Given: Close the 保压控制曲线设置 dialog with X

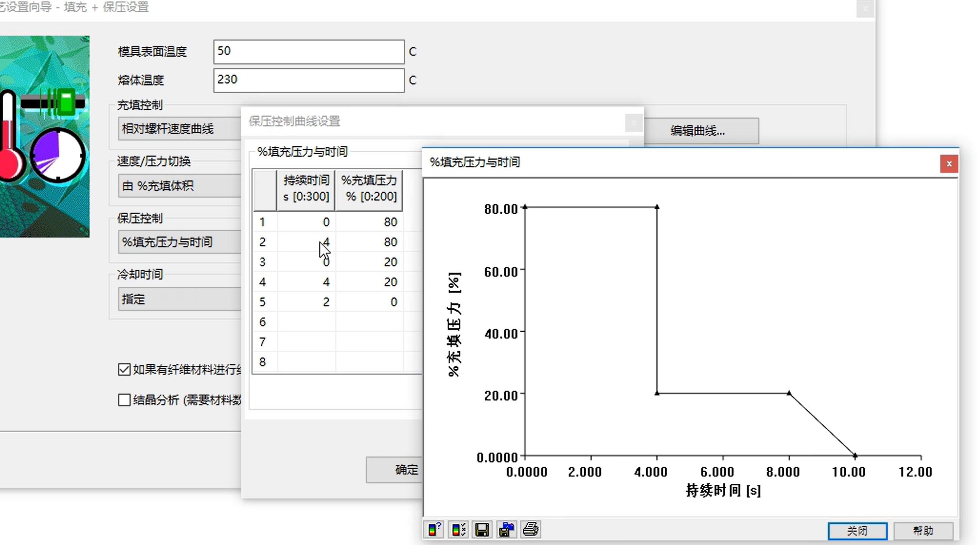Looking at the screenshot, I should pos(633,123).
